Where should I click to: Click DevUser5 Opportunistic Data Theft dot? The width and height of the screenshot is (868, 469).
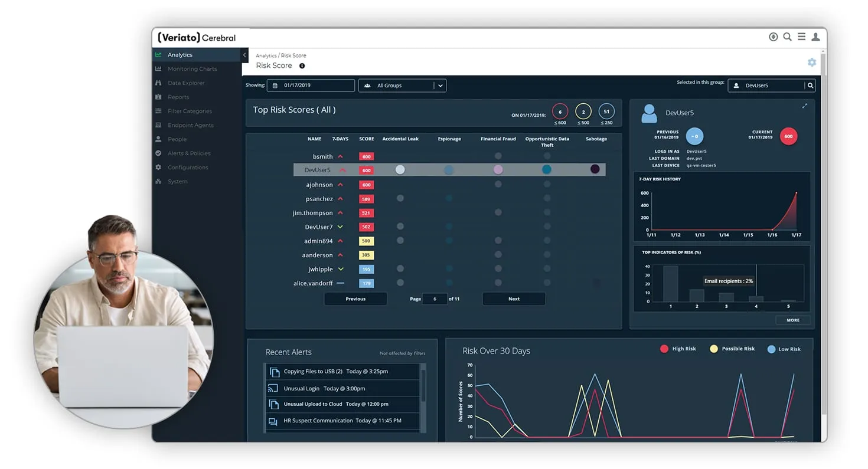click(547, 170)
